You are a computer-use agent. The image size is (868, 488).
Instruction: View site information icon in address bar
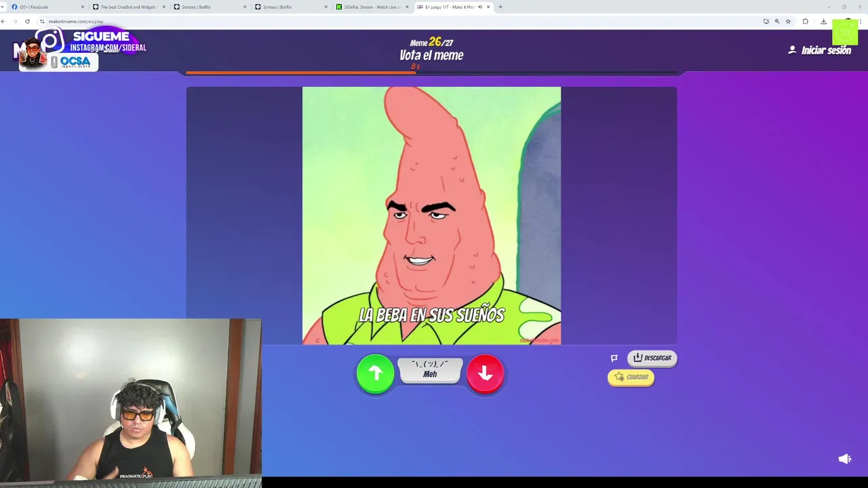[x=42, y=21]
